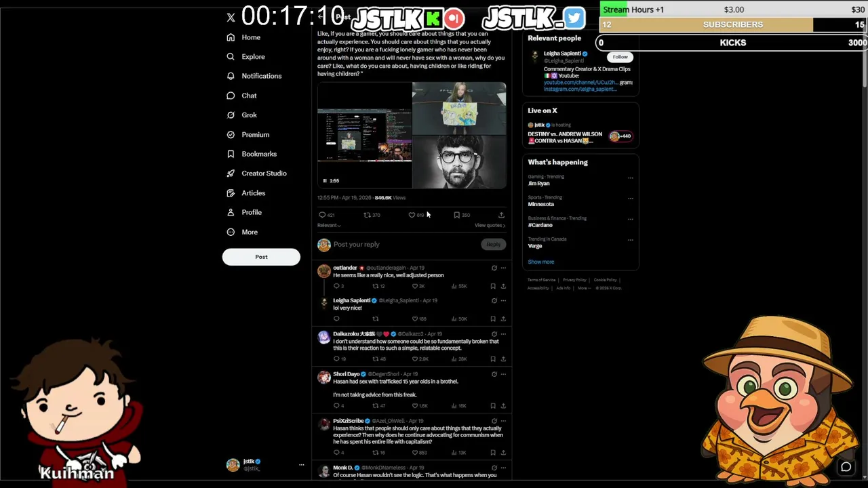Viewport: 868px width, 488px height.
Task: Open Creator Studio in sidebar
Action: tap(256, 174)
